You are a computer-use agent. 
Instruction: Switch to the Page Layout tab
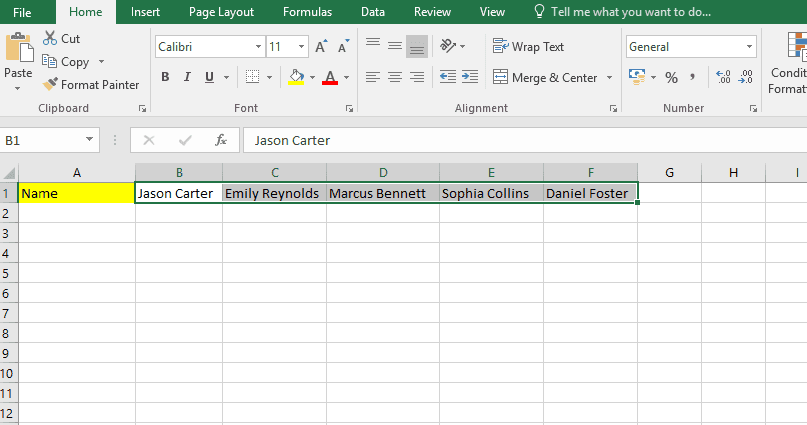click(221, 12)
